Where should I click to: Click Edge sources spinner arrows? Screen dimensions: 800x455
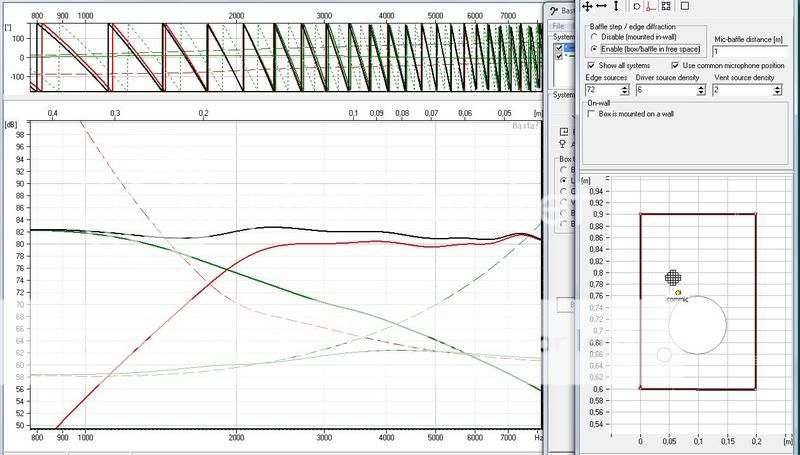click(625, 90)
